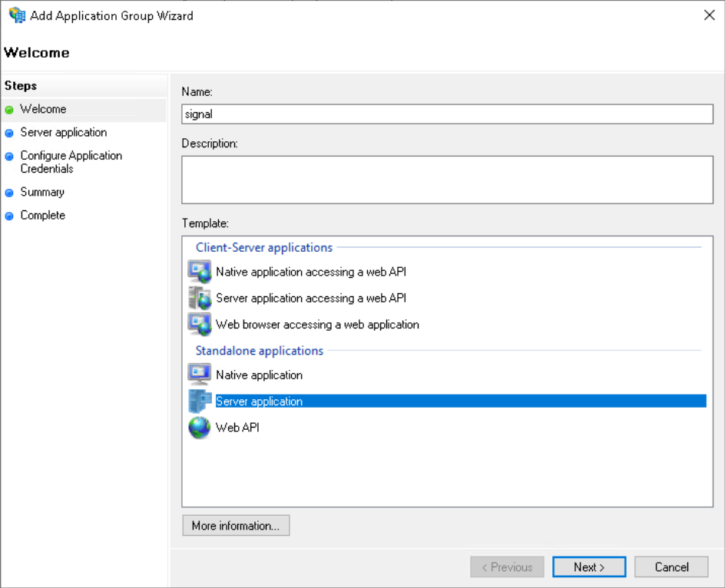
Task: Select the Complete step
Action: pyautogui.click(x=42, y=215)
